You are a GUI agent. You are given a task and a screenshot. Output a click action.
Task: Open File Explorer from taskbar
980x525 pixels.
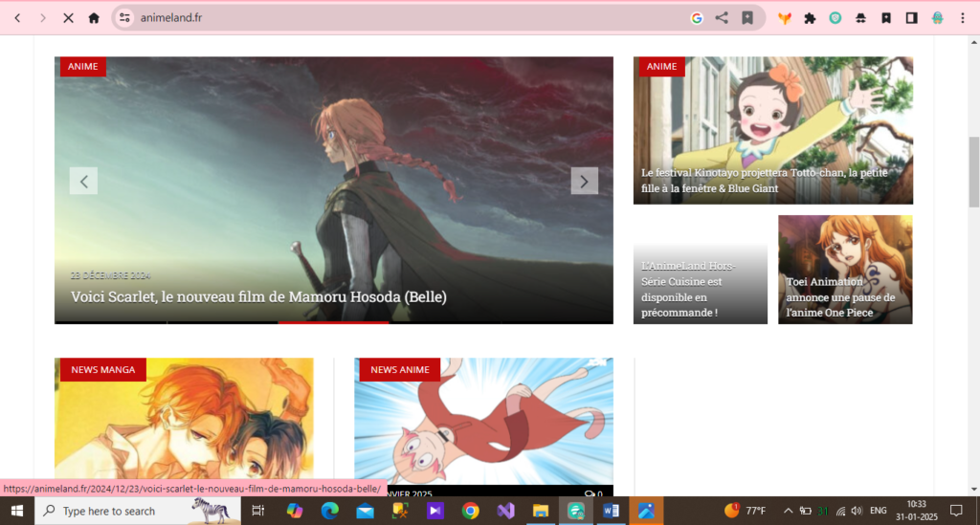pos(541,511)
